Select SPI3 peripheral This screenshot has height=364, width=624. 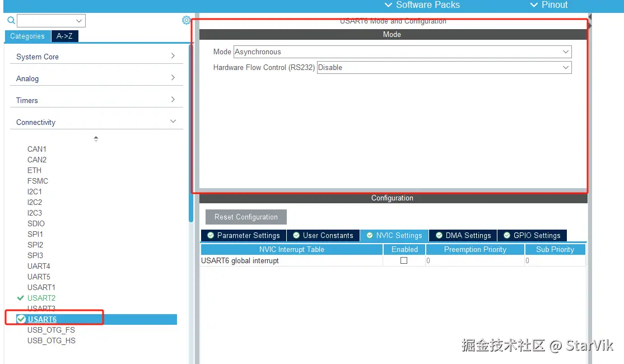pos(35,255)
